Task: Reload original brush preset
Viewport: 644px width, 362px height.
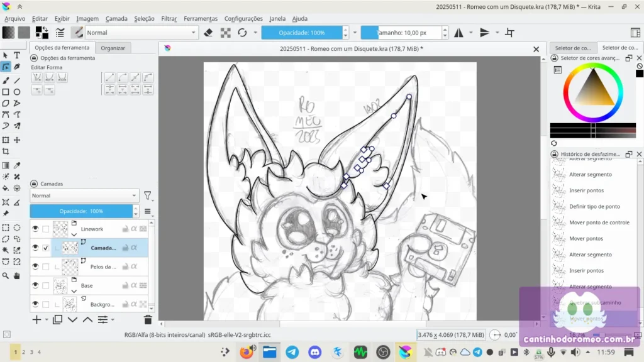Action: (x=242, y=33)
